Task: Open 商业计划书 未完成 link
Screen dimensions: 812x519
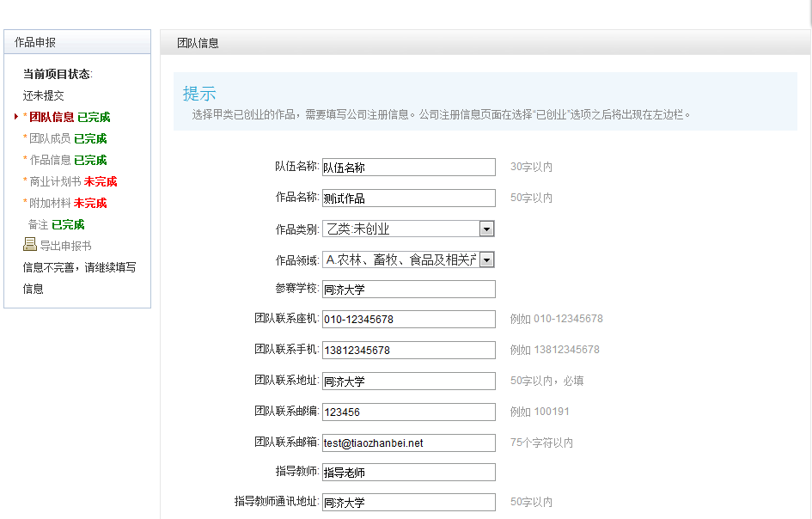Action: click(x=73, y=182)
